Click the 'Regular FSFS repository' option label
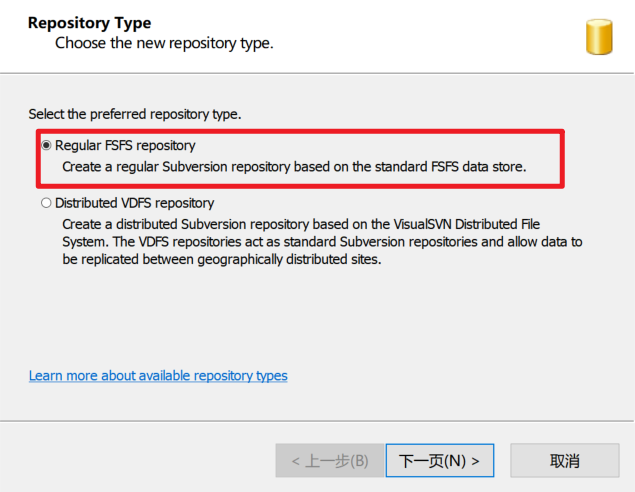The image size is (635, 492). 125,145
